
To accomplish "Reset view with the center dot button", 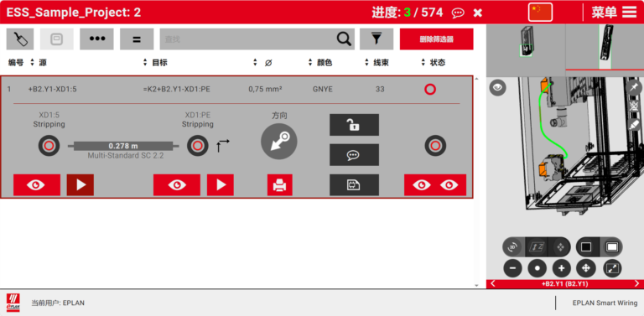I will pyautogui.click(x=538, y=269).
